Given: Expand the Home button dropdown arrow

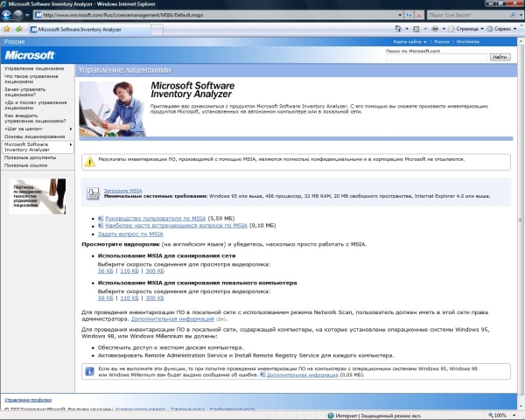Looking at the screenshot, I should [407, 29].
